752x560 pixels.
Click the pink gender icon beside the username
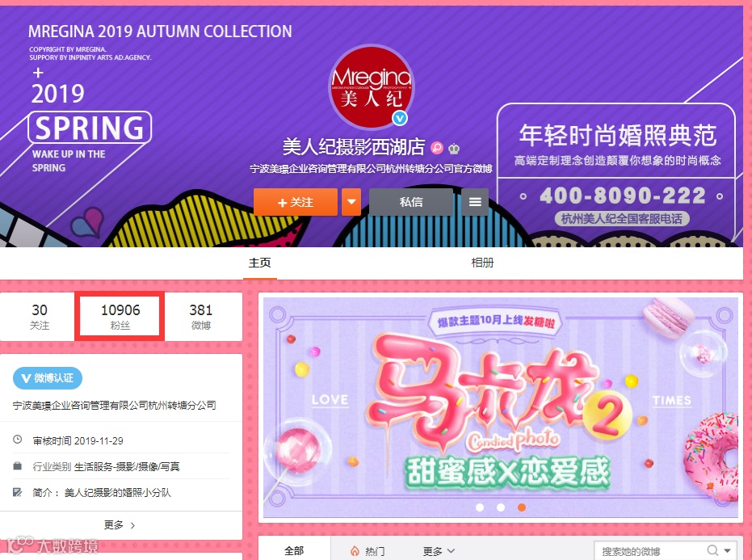436,148
